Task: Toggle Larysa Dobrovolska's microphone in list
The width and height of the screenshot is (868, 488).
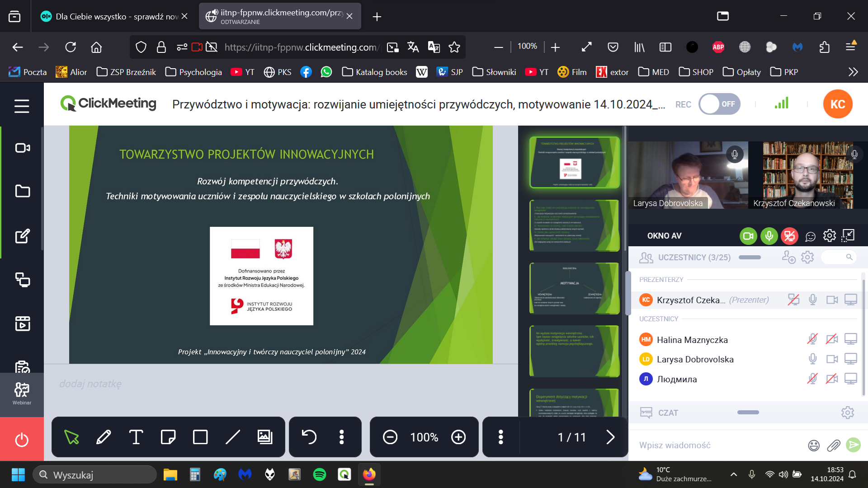Action: click(812, 359)
